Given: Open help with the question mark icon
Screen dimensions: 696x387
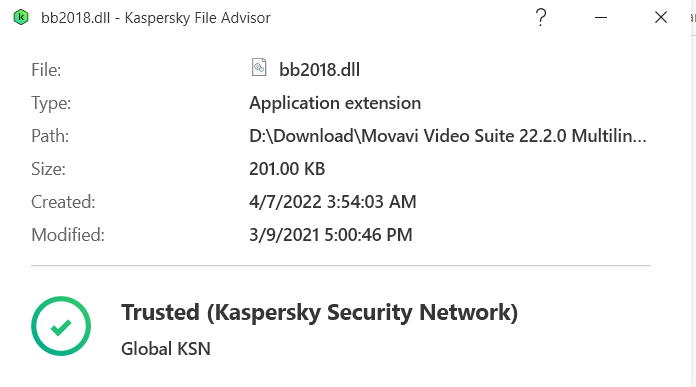Looking at the screenshot, I should [x=541, y=17].
